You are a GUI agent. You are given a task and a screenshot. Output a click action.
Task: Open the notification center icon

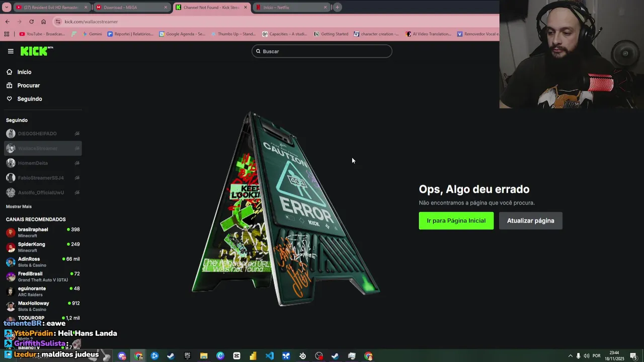(x=633, y=356)
